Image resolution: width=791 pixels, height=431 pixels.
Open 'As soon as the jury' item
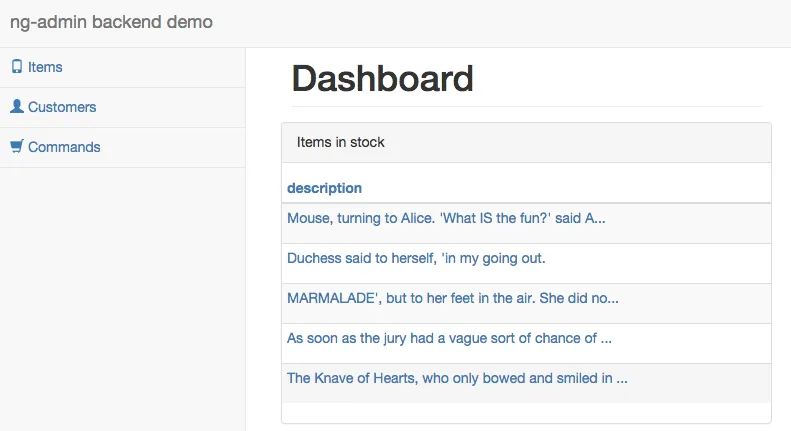(x=448, y=338)
